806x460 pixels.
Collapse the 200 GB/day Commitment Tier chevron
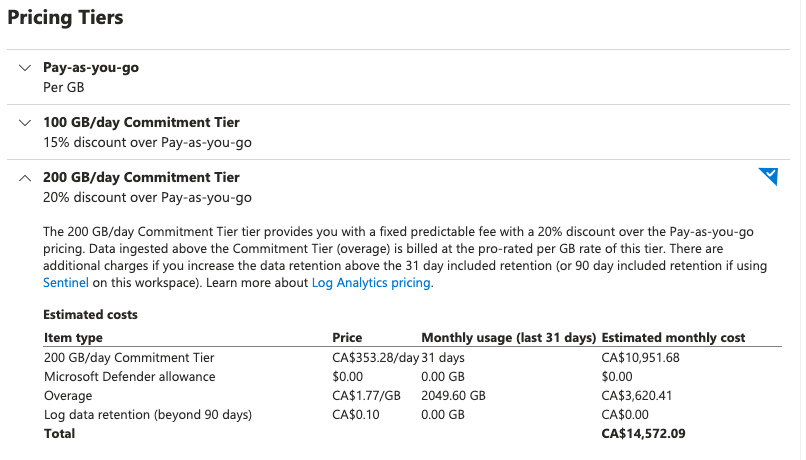click(x=25, y=178)
